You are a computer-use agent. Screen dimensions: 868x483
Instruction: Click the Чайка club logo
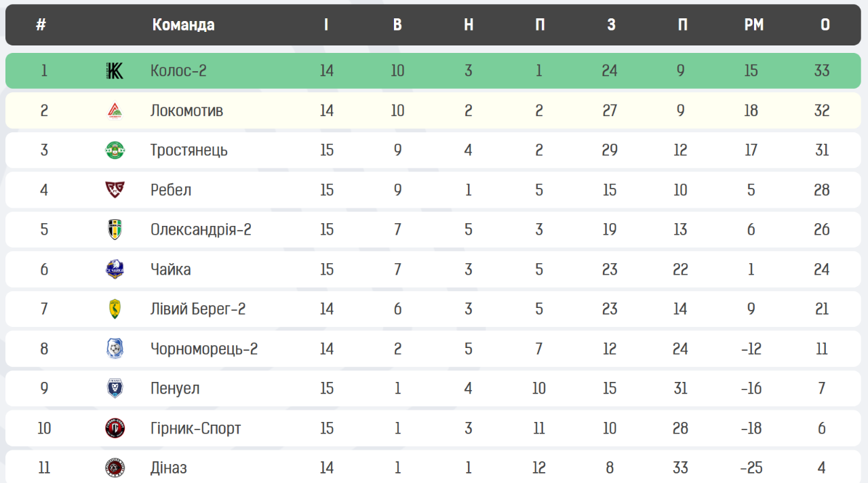(115, 269)
